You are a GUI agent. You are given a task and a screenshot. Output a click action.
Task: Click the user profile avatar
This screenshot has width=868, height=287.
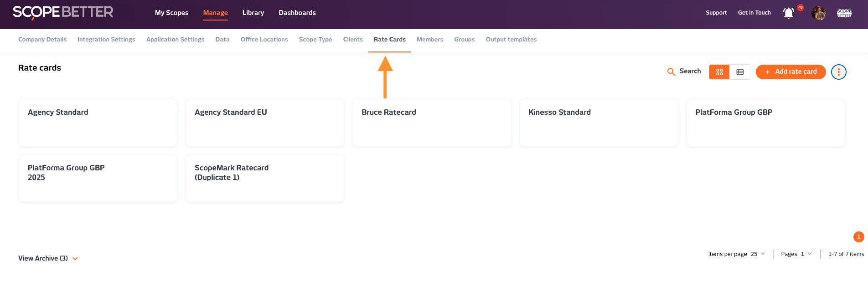(818, 13)
